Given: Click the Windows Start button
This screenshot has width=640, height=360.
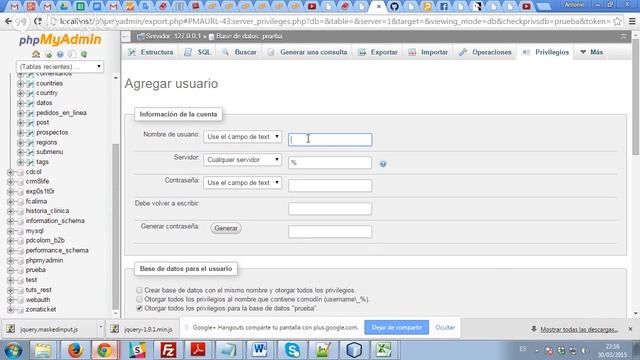Looking at the screenshot, I should pyautogui.click(x=13, y=350).
